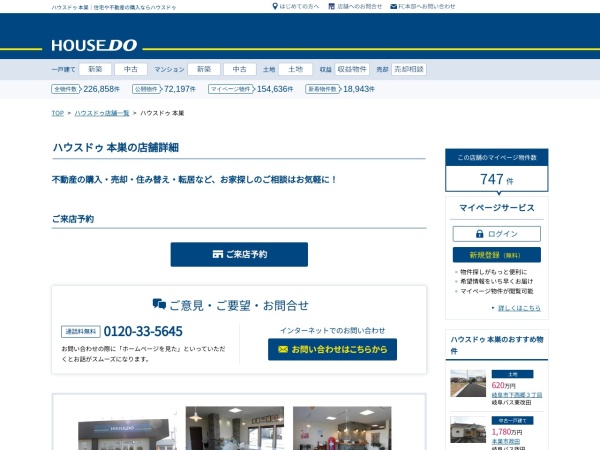The image size is (600, 450).
Task: Click the envelope icon for FC本部へお問い合わせ
Action: click(x=393, y=7)
